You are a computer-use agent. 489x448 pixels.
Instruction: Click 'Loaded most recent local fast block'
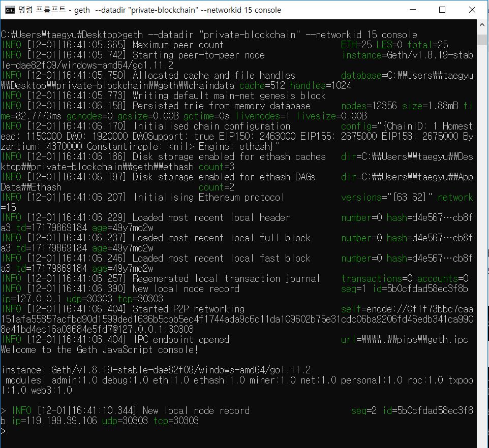222,258
